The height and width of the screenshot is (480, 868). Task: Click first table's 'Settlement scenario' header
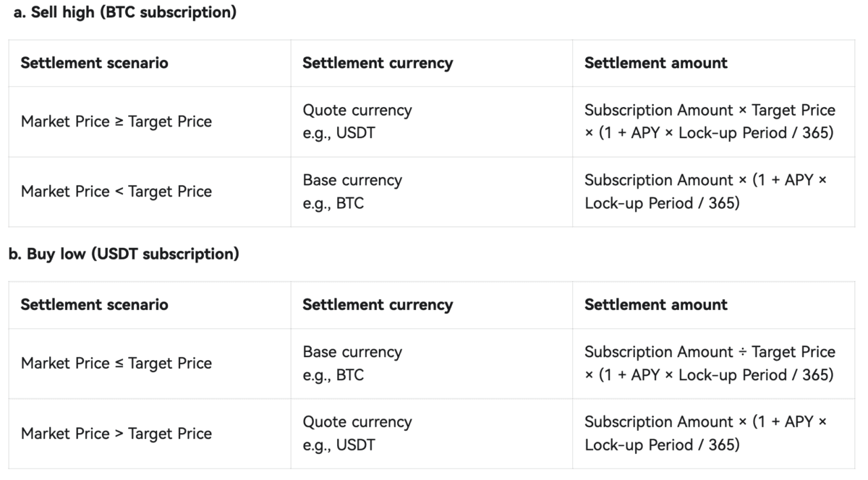tap(94, 63)
